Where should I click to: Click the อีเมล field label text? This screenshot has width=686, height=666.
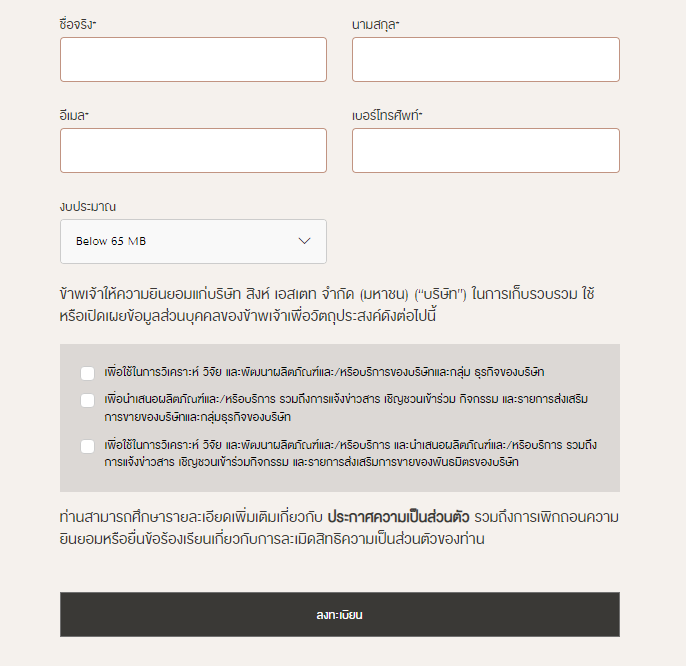point(74,115)
